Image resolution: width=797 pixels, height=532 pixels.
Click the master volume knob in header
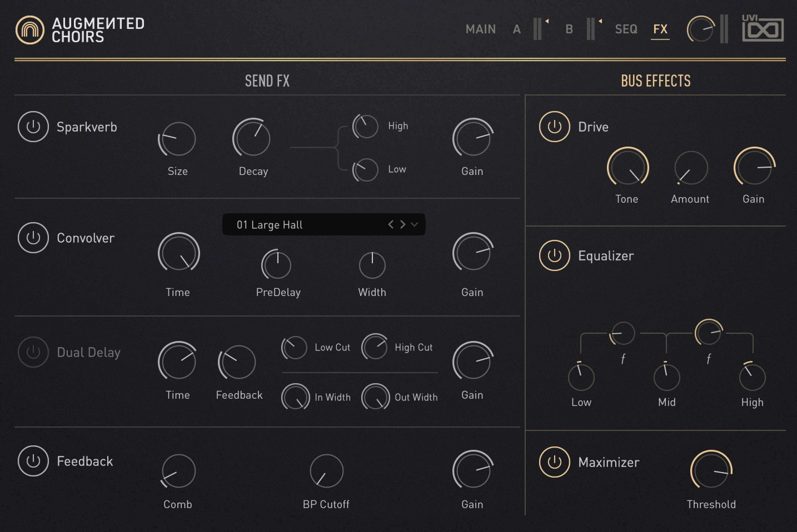point(701,29)
